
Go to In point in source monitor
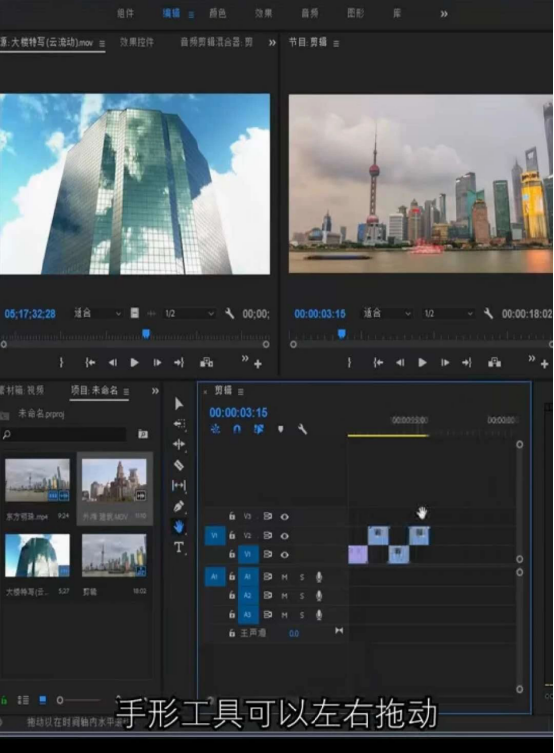(x=90, y=363)
